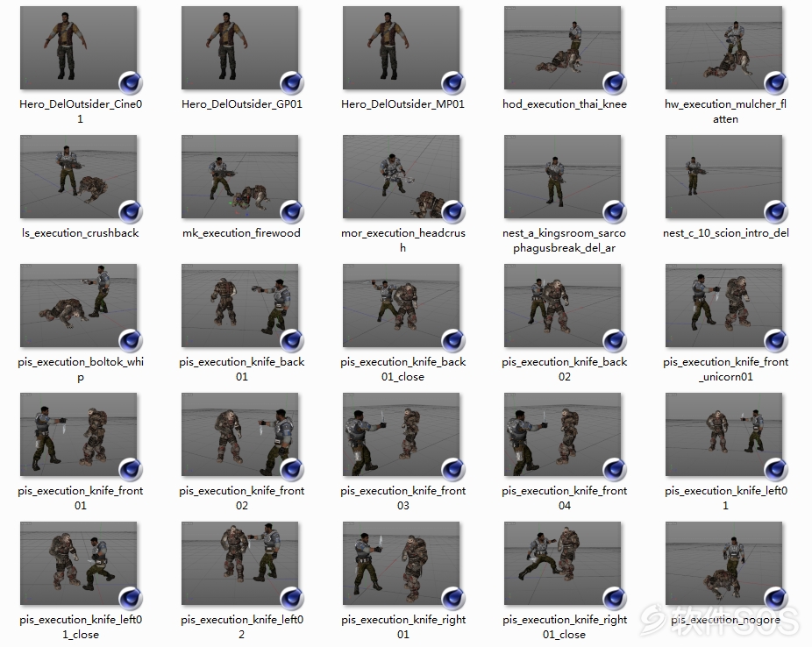Click Cinema 4D badge on pis_execution_knife_right01

453,599
